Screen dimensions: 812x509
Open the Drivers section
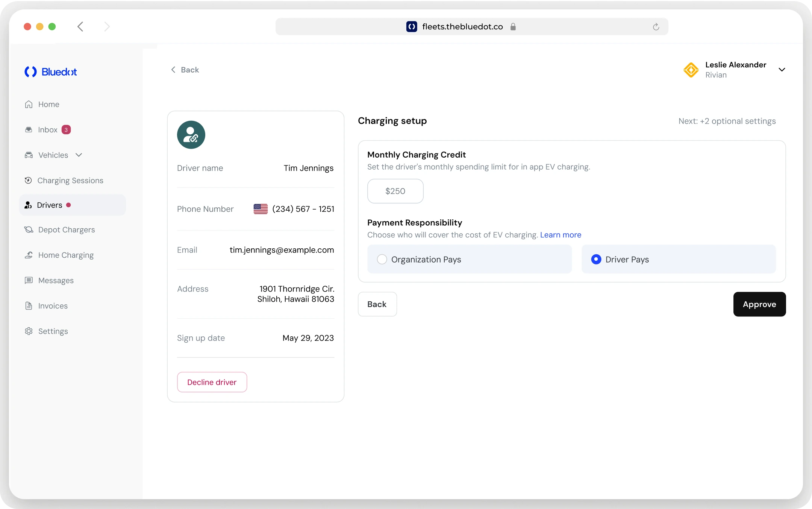(72, 205)
